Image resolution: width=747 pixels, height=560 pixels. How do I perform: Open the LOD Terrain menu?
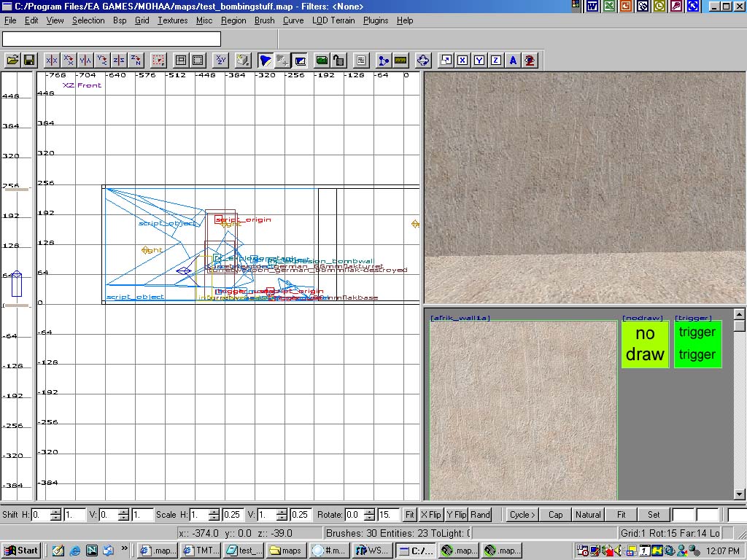[333, 20]
